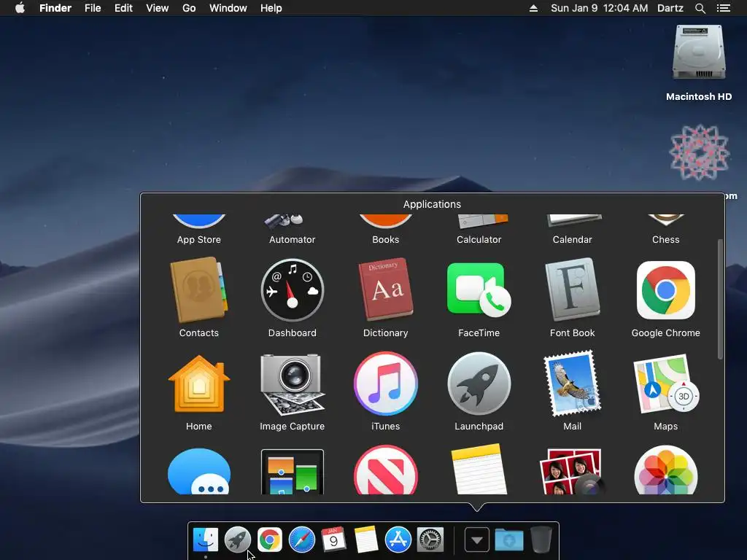Click the Applications stack scrollbar
This screenshot has height=560, width=747.
pos(720,299)
